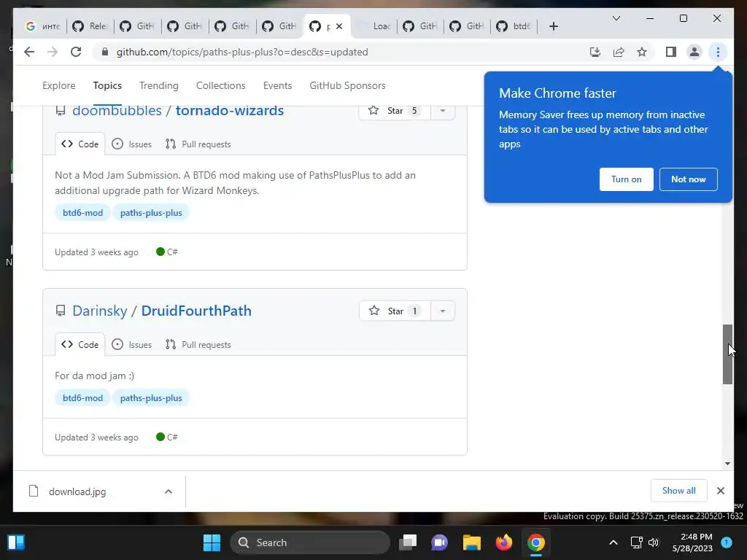
Task: Open Chrome three-dot menu
Action: click(x=718, y=52)
